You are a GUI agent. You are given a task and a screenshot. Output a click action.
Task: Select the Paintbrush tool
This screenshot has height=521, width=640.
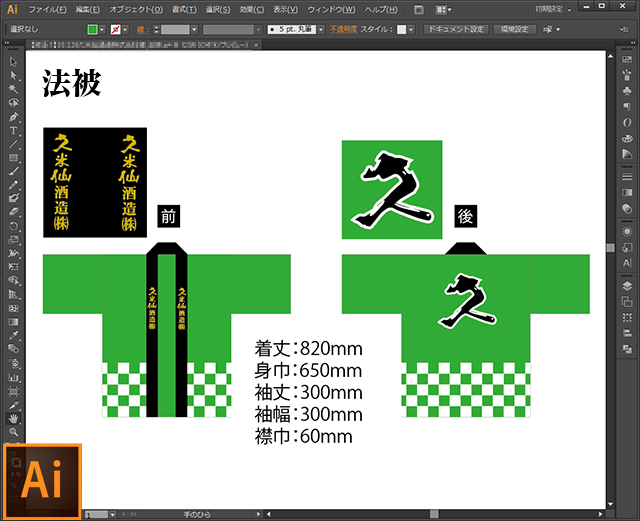13,171
